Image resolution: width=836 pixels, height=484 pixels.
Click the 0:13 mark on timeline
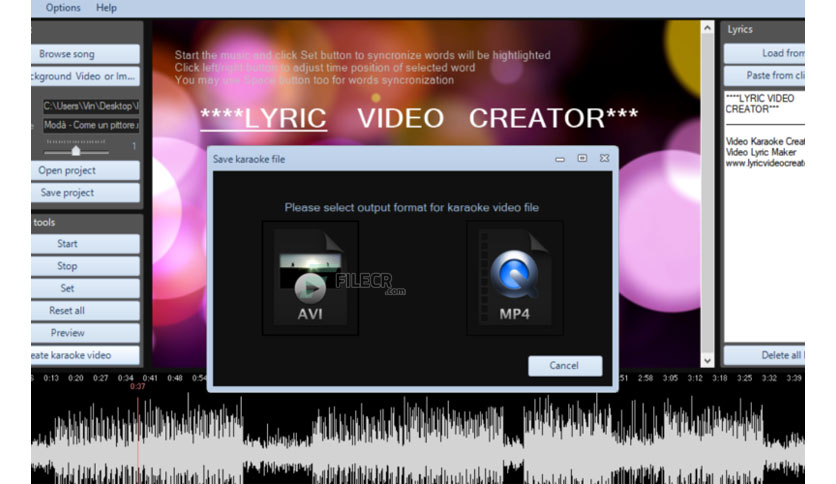point(51,378)
